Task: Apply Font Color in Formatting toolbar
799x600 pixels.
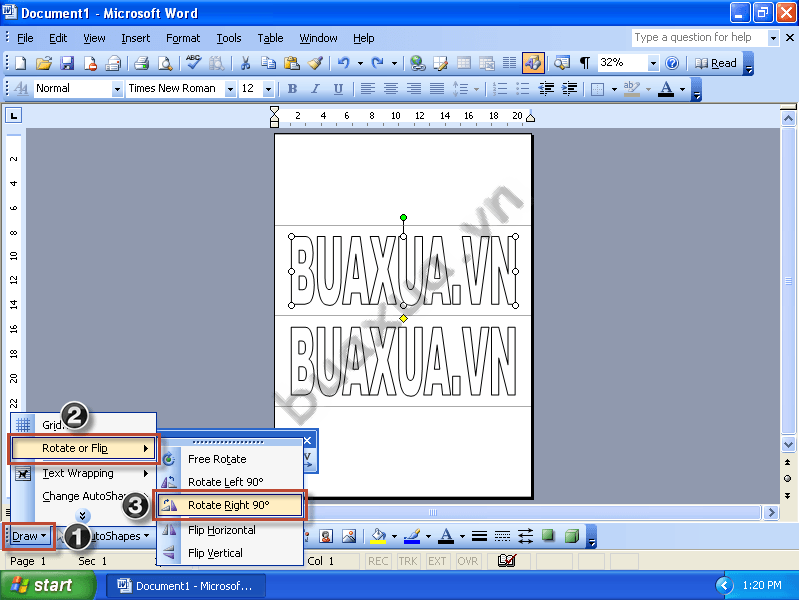Action: coord(666,89)
